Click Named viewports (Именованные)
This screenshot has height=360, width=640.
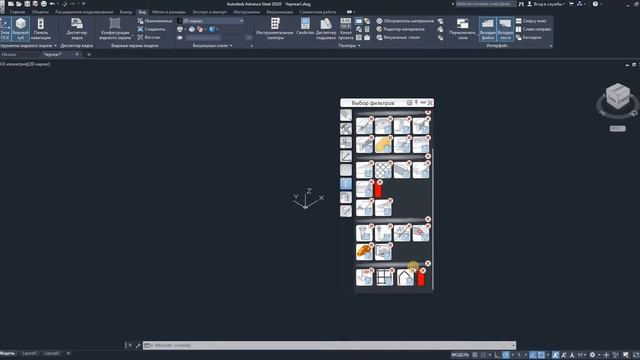click(x=155, y=21)
